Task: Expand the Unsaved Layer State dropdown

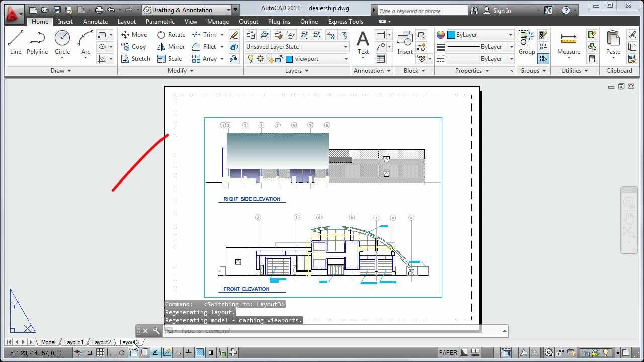Action: 346,47
